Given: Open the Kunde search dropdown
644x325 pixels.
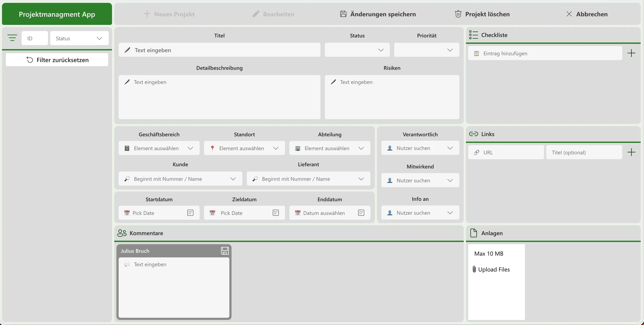Looking at the screenshot, I should point(180,179).
